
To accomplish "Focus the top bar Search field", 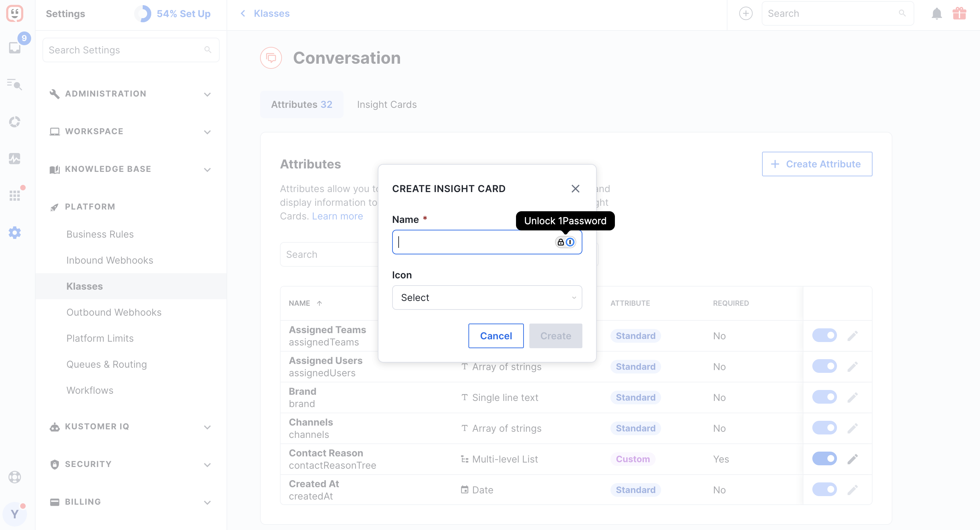I will (837, 13).
